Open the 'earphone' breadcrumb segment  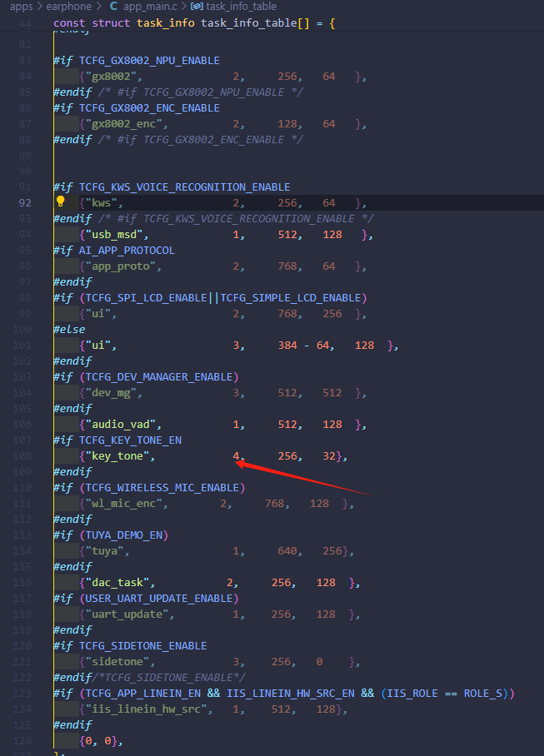tap(68, 7)
